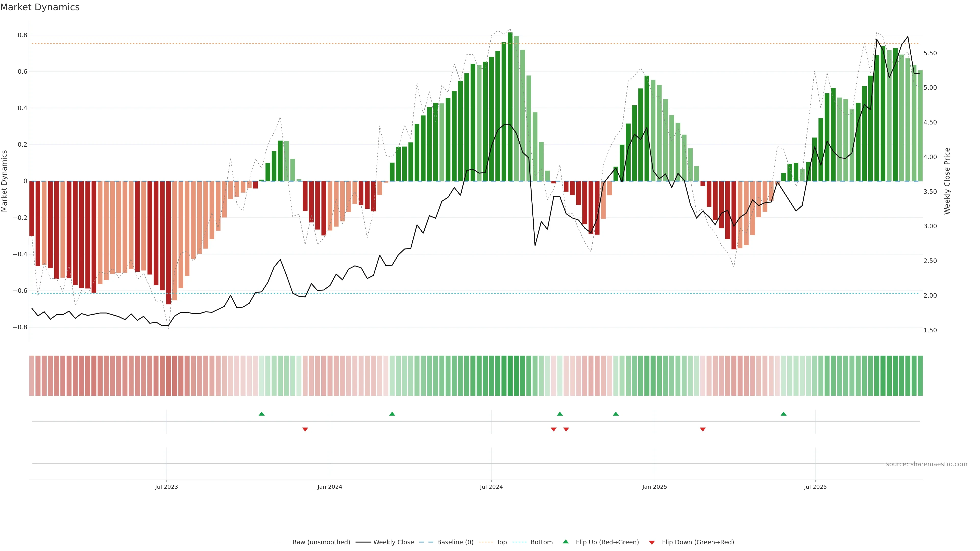Toggle Weekly Close legend entry
The height and width of the screenshot is (551, 980).
pos(393,542)
